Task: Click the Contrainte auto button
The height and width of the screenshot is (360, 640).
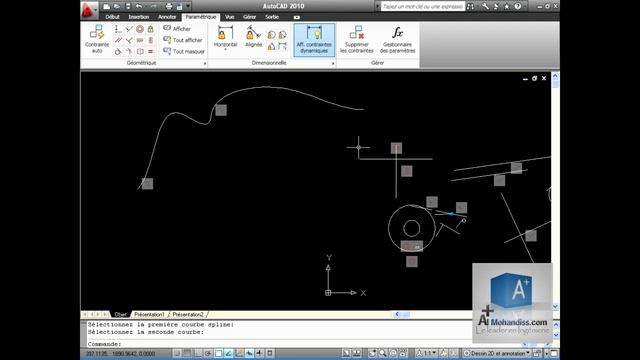Action: pos(97,39)
